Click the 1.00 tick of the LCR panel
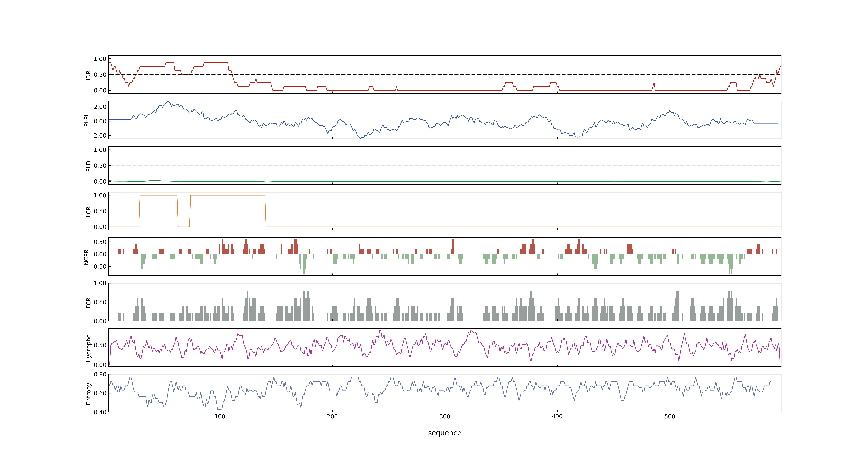 click(100, 195)
